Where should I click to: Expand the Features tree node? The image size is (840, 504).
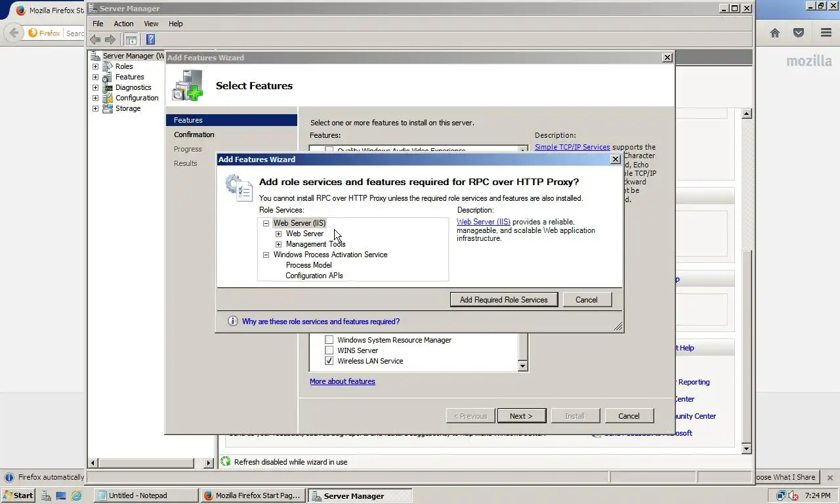click(x=95, y=77)
